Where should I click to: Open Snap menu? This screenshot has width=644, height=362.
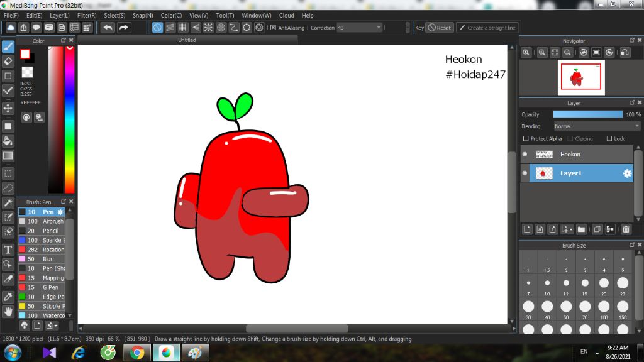pos(143,16)
